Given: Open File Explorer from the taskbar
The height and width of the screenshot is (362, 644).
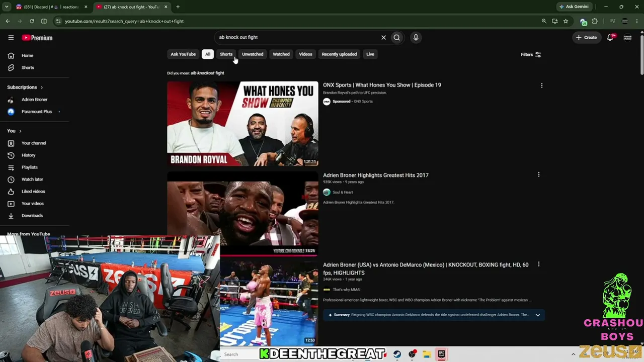Looking at the screenshot, I should point(427,354).
